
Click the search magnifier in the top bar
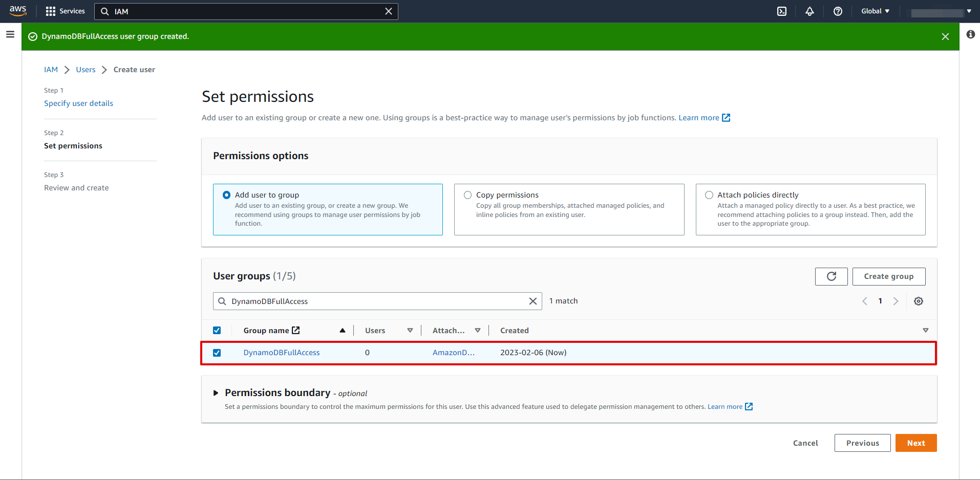[x=104, y=11]
